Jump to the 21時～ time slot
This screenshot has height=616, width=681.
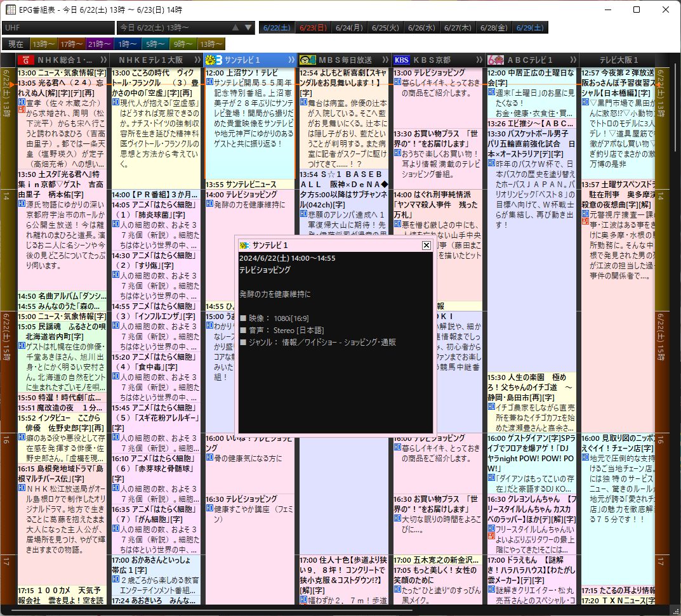click(x=99, y=44)
